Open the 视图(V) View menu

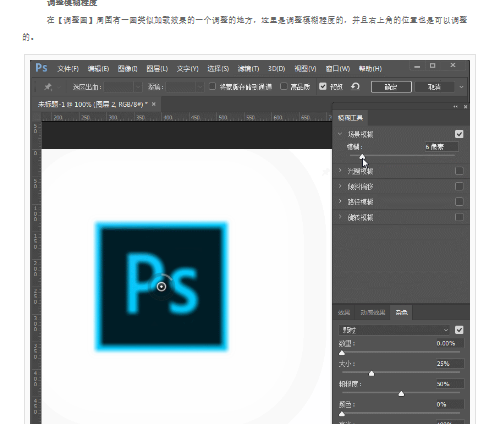[x=305, y=69]
